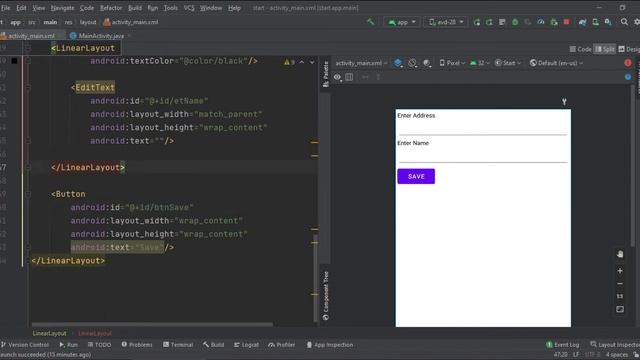The width and height of the screenshot is (640, 360).
Task: Toggle View Options eye icon in design toolbar
Action: (x=337, y=77)
